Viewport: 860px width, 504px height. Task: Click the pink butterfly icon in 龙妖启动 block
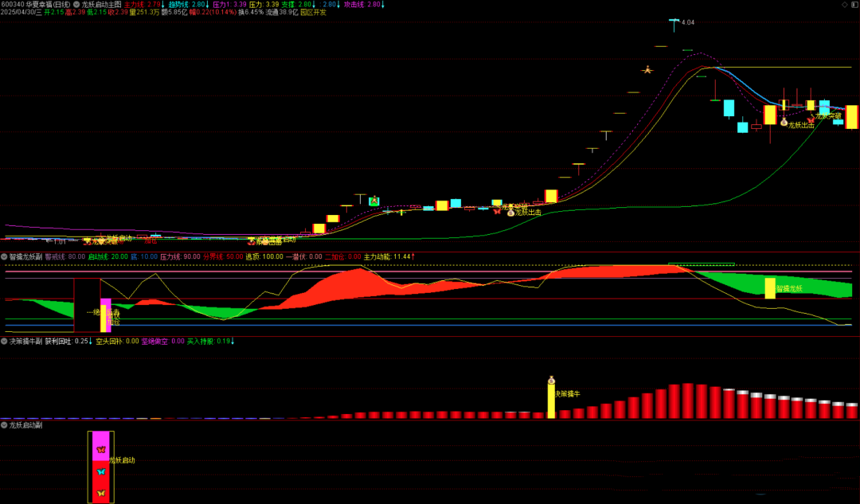pos(100,450)
